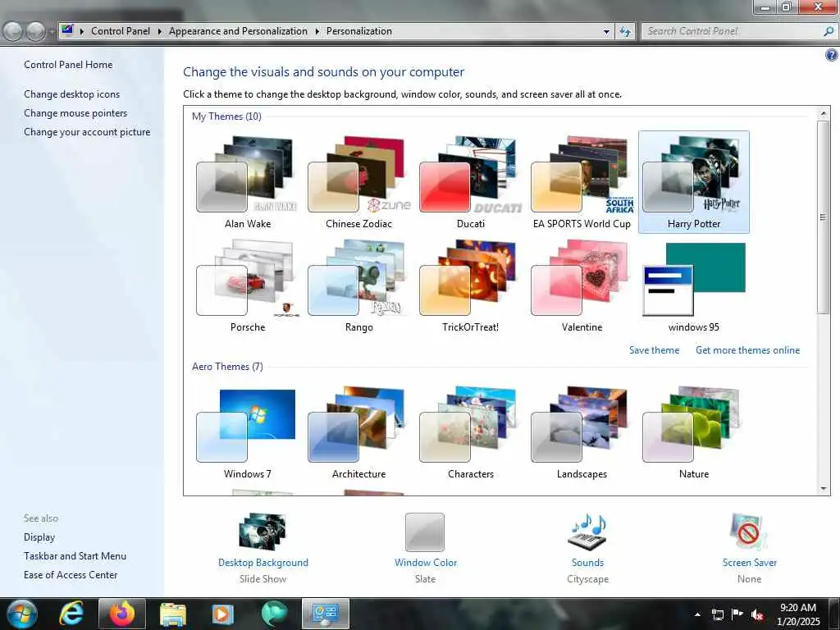Click the green globe taskbar icon
Viewport: 840px width, 630px height.
(274, 614)
